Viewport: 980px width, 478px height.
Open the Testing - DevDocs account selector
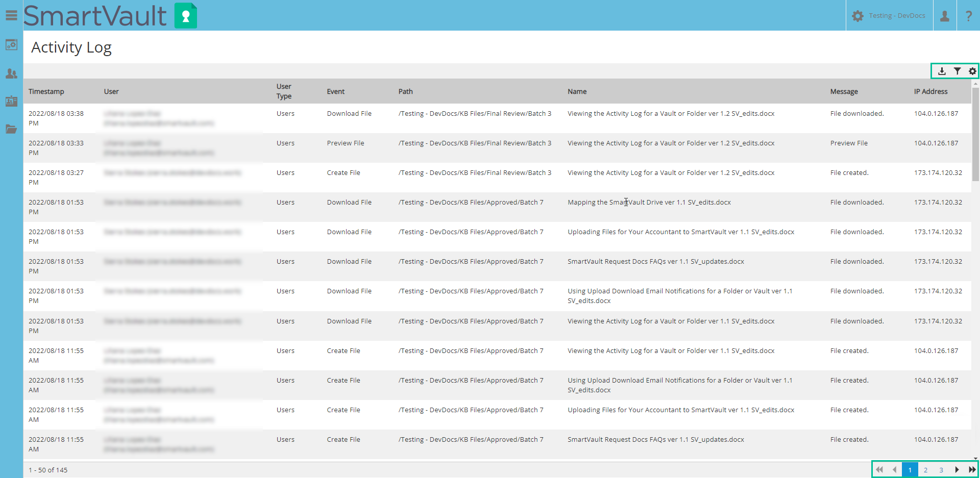coord(889,15)
